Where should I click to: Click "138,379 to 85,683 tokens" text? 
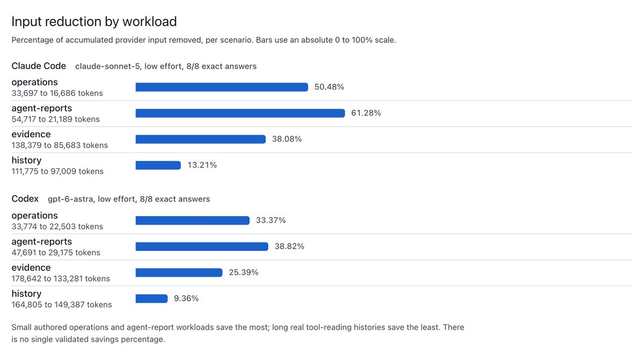[60, 145]
